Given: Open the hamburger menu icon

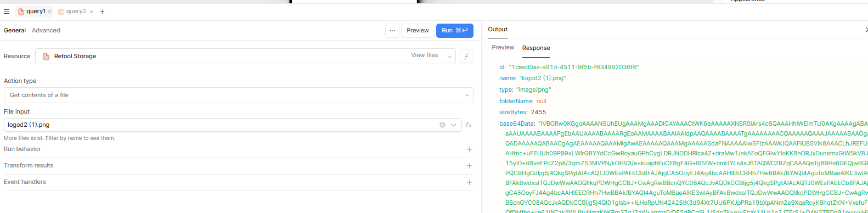Looking at the screenshot, I should 7,12.
